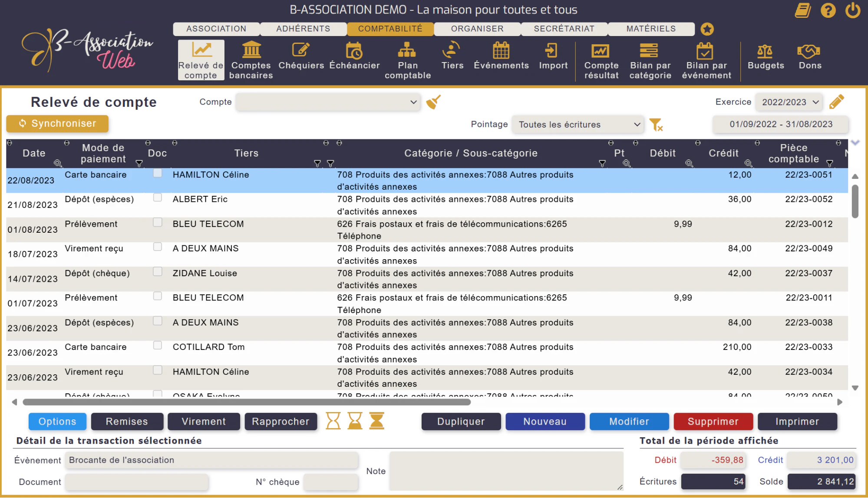Open the Compte dropdown
Screen dimensions: 868x498
[328, 102]
